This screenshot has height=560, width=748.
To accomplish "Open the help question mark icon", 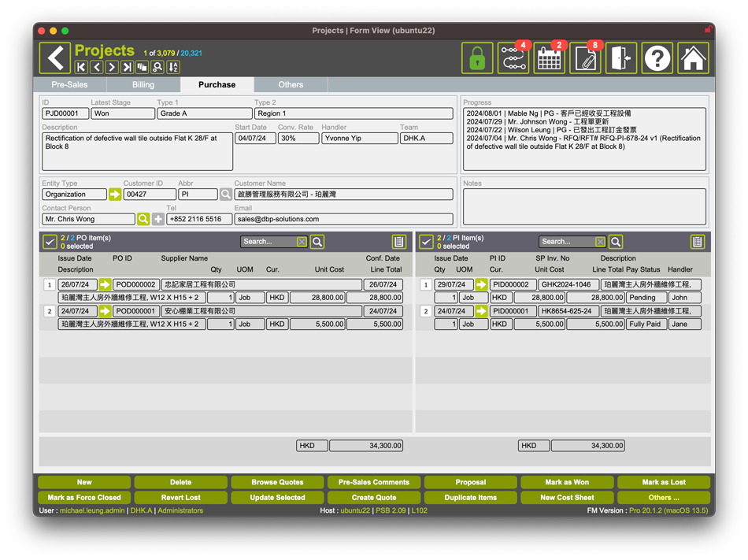I will click(x=657, y=59).
